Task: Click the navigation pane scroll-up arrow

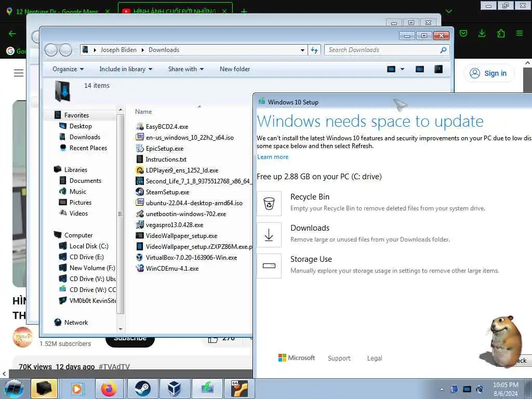Action: [120, 110]
